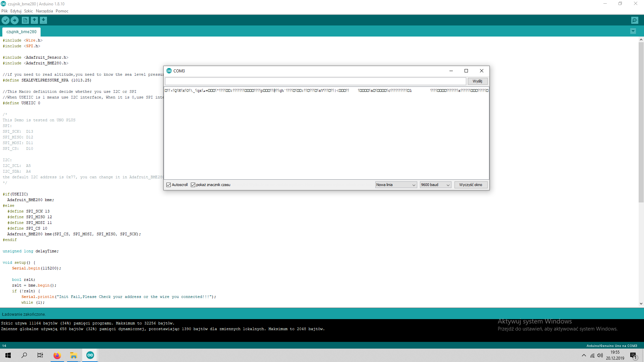Open Firefox from the taskbar
The height and width of the screenshot is (362, 644).
click(57, 355)
